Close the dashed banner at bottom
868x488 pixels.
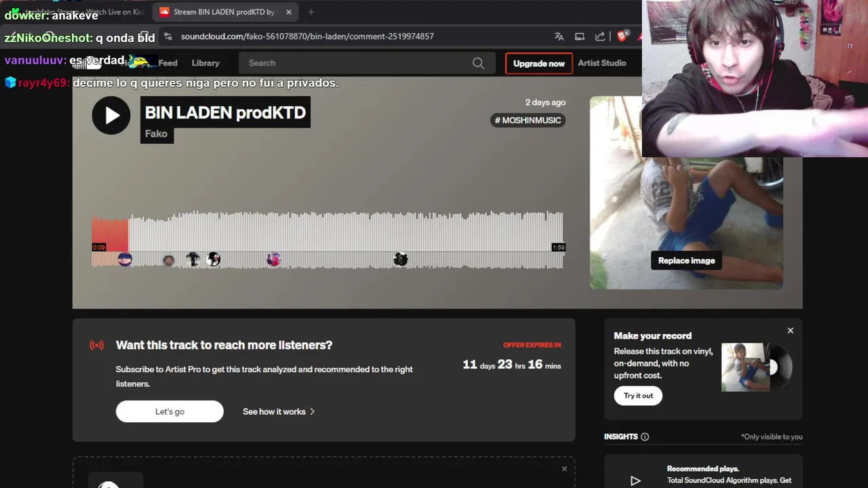click(564, 469)
